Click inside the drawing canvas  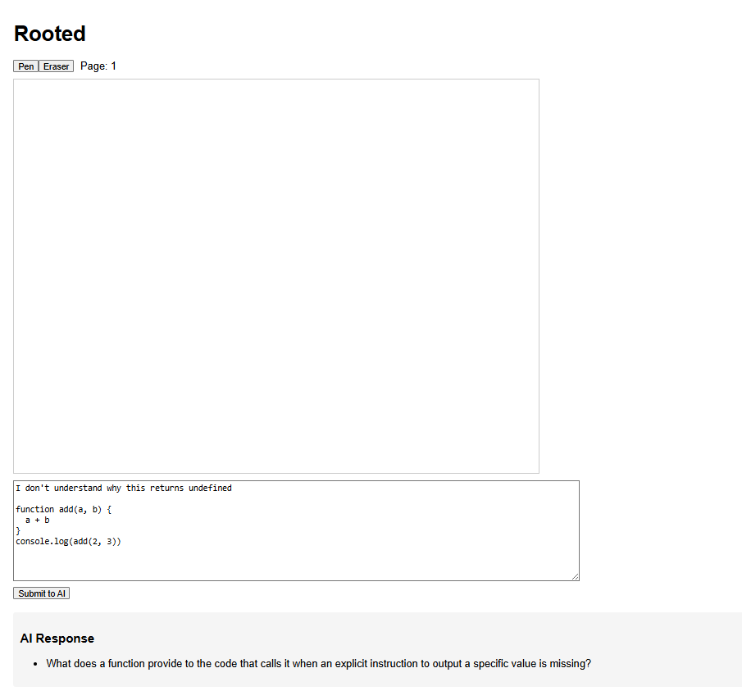(275, 275)
